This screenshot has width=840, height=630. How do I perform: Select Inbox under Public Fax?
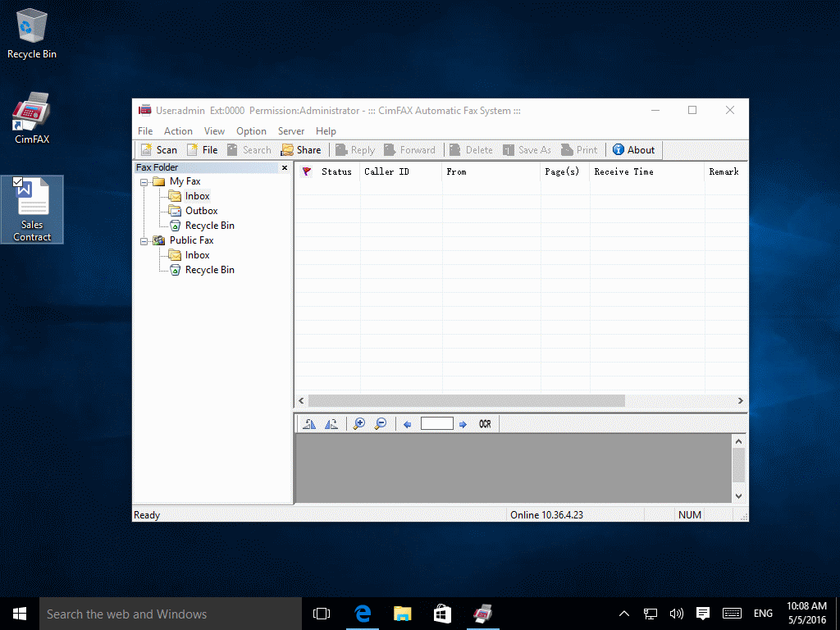coord(197,255)
